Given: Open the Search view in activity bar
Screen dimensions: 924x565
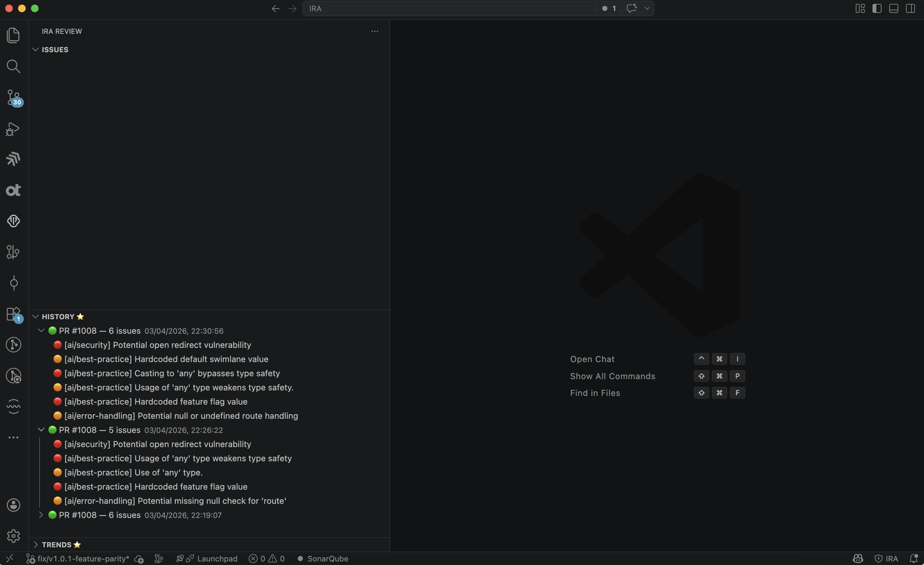Looking at the screenshot, I should tap(14, 66).
